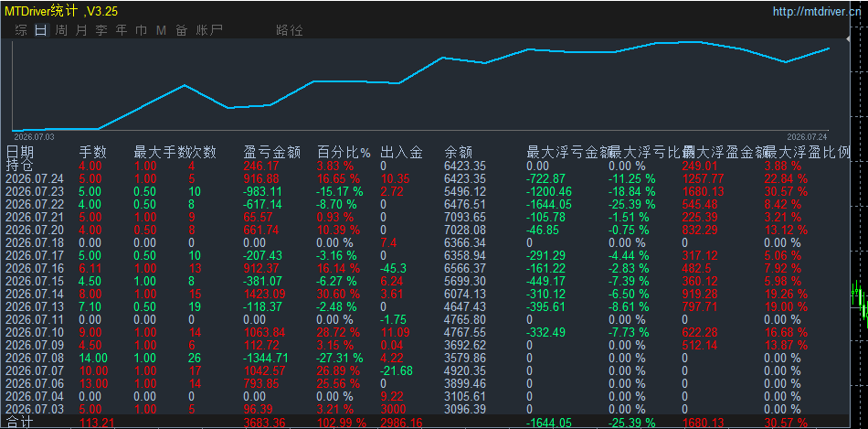The image size is (868, 429).
Task: Select the 2026.07.08 date row
Action: click(x=35, y=358)
